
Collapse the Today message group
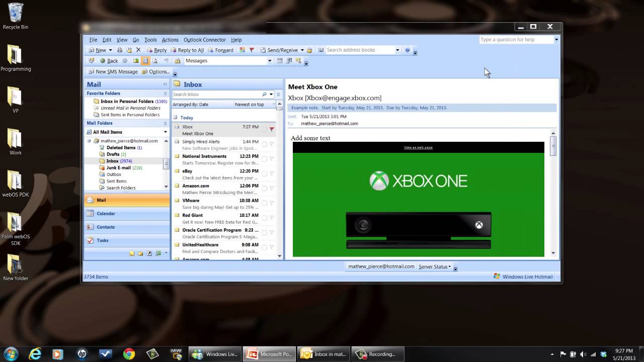[x=175, y=118]
